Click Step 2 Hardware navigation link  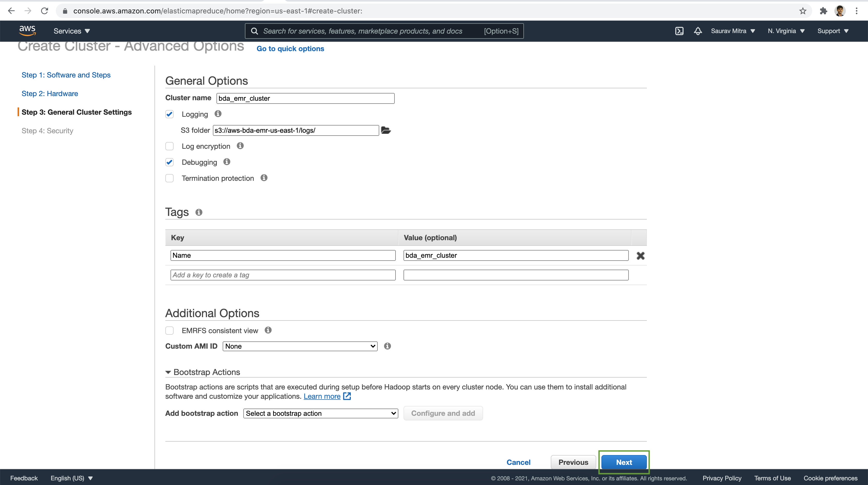tap(50, 93)
